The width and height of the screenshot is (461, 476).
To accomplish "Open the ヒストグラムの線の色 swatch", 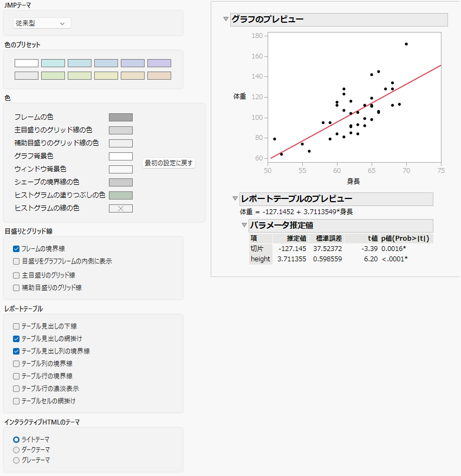I will pyautogui.click(x=121, y=209).
